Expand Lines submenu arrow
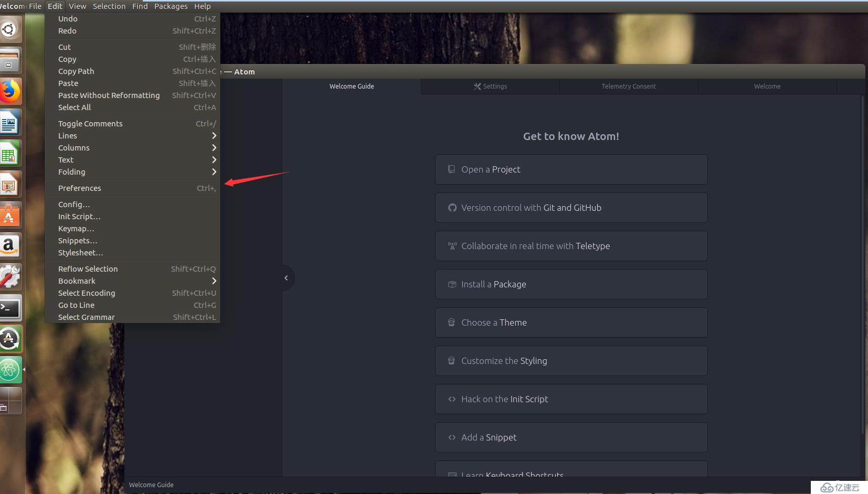 [214, 136]
